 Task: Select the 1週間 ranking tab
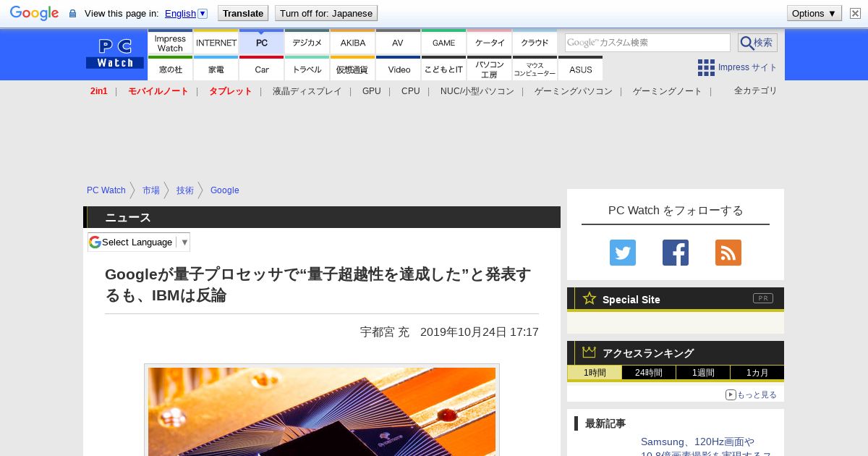[x=703, y=373]
